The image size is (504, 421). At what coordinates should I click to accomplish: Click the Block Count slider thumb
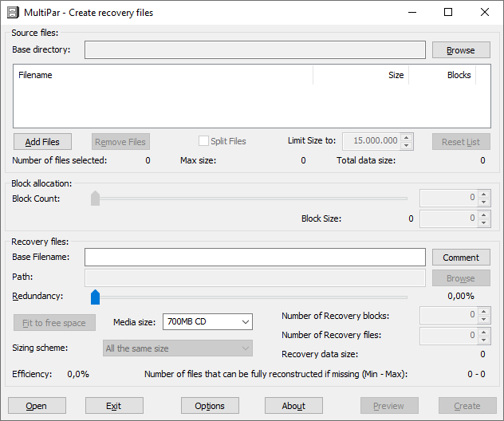95,198
